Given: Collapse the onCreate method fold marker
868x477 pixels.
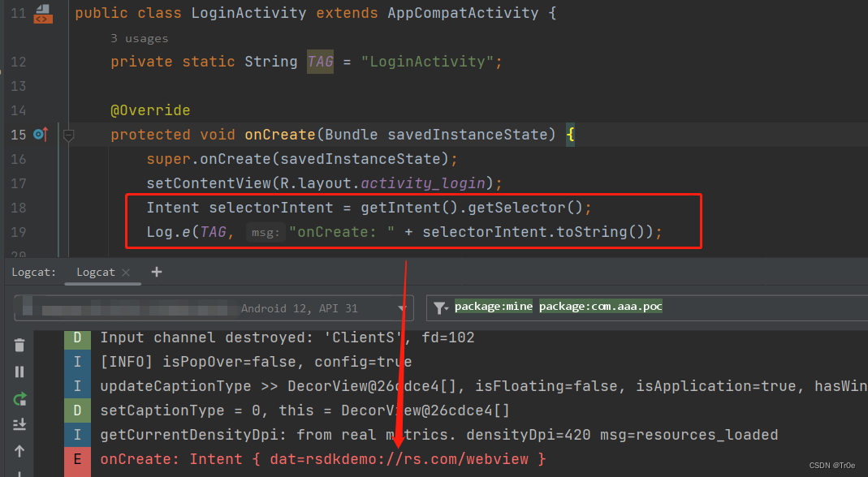Looking at the screenshot, I should 69,135.
